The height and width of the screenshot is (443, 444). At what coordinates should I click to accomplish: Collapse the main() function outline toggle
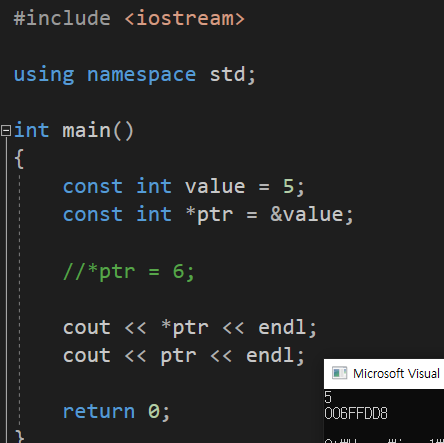pos(6,130)
